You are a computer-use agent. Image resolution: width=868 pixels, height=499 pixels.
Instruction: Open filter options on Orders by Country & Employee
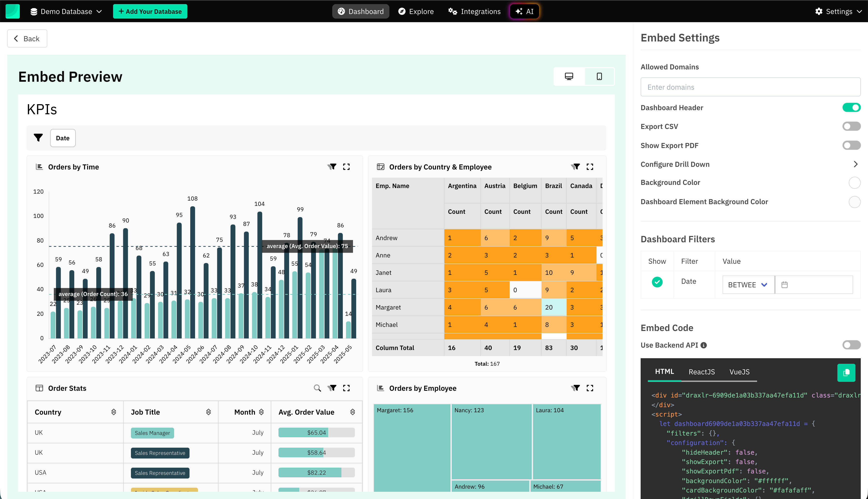[x=575, y=167]
